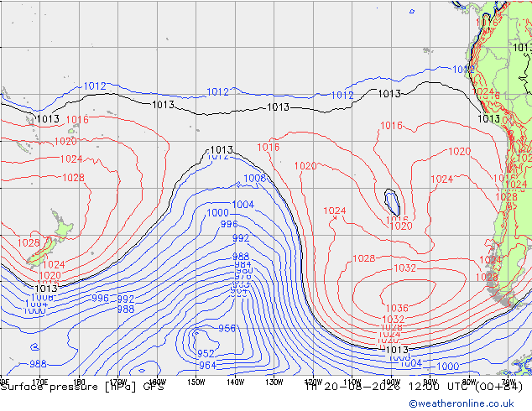Click the "Surface pressure [hPa] GFS" caption
This screenshot has height=411, width=532.
[x=82, y=387]
